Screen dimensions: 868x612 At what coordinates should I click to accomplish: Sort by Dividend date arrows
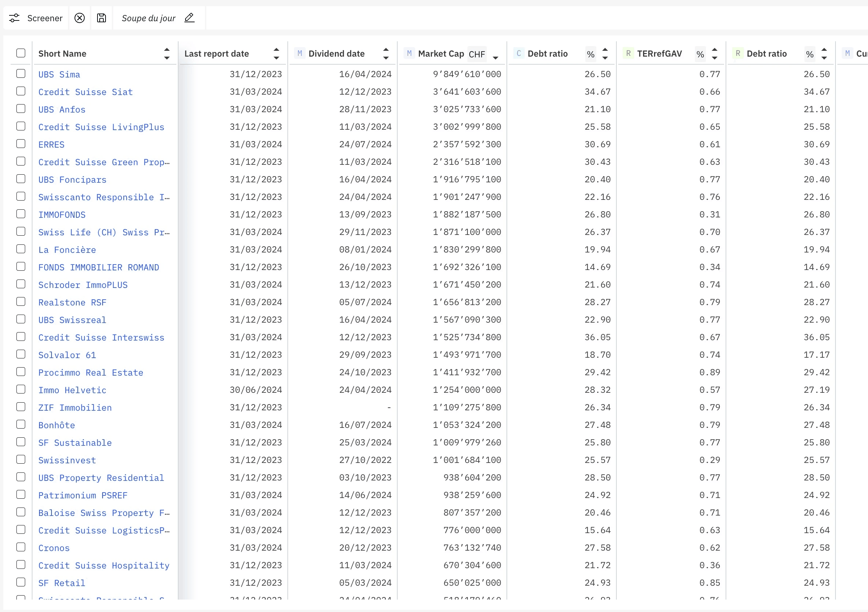(x=386, y=54)
